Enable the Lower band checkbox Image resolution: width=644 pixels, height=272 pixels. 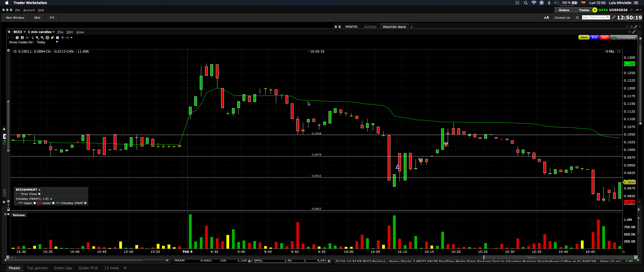click(53, 203)
